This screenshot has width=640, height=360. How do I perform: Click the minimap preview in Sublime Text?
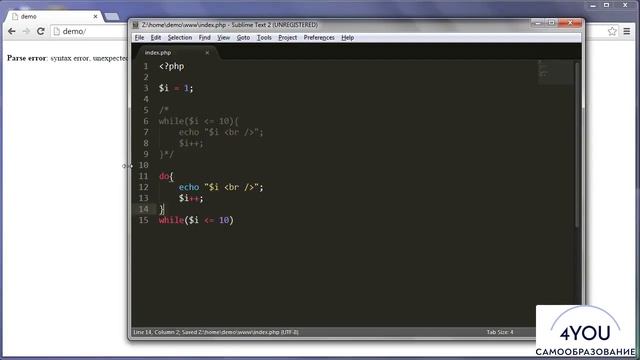click(555, 72)
